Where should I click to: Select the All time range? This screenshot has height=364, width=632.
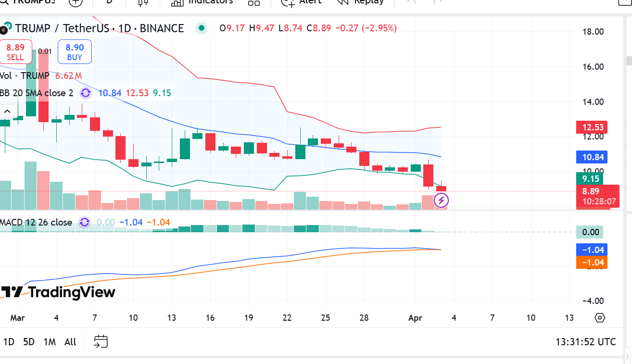[70, 342]
